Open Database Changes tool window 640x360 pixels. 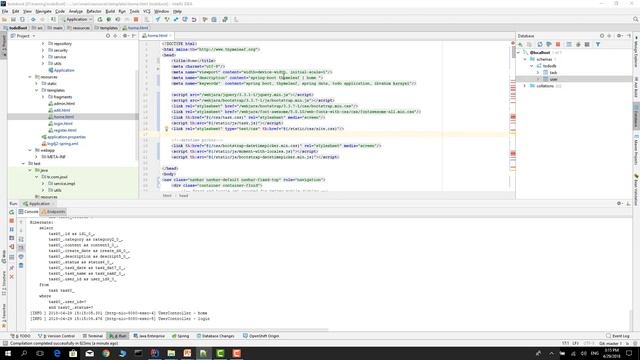coord(216,336)
